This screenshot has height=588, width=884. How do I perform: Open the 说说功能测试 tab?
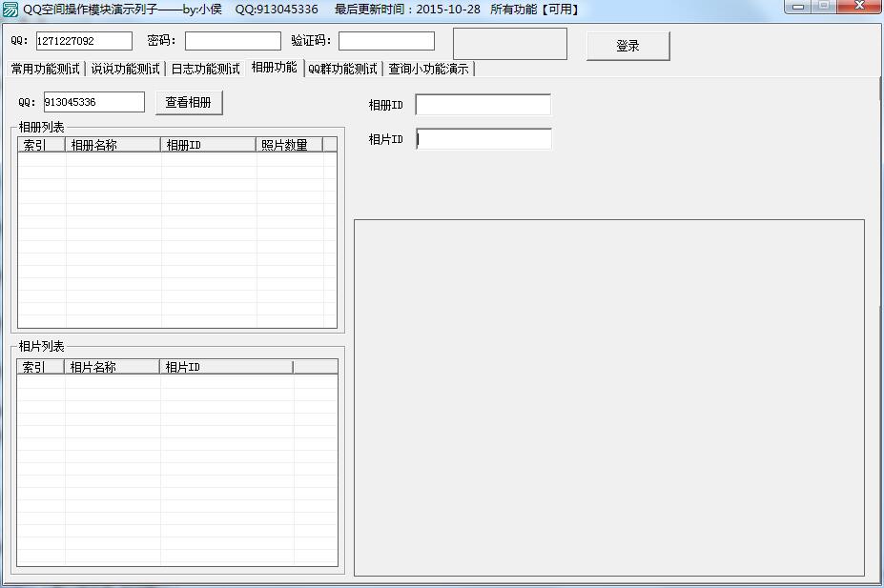click(125, 69)
